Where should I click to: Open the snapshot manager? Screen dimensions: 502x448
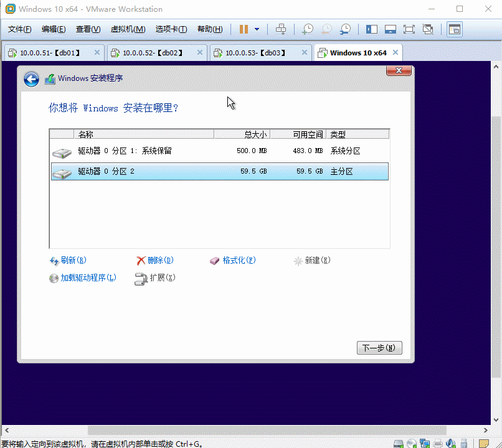click(x=345, y=29)
